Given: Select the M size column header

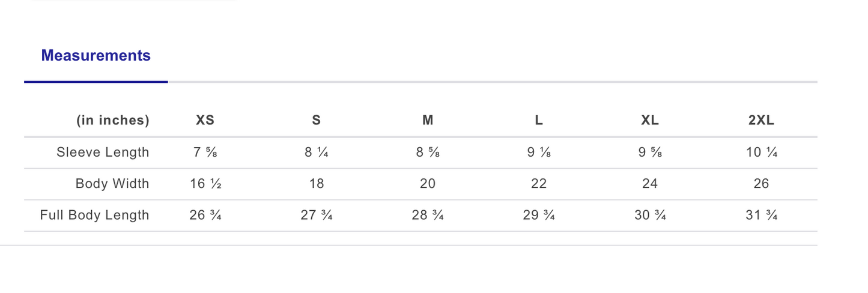Looking at the screenshot, I should point(428,120).
